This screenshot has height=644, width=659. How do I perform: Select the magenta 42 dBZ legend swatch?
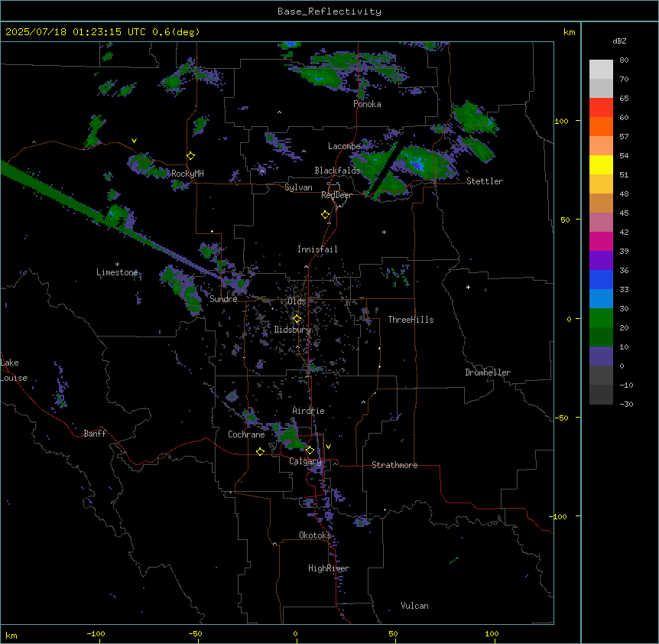601,241
